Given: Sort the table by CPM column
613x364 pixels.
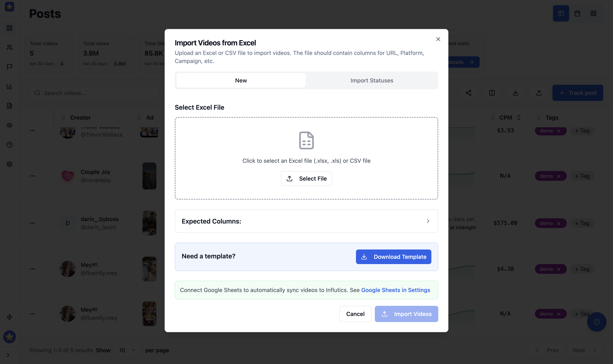Looking at the screenshot, I should click(x=519, y=118).
